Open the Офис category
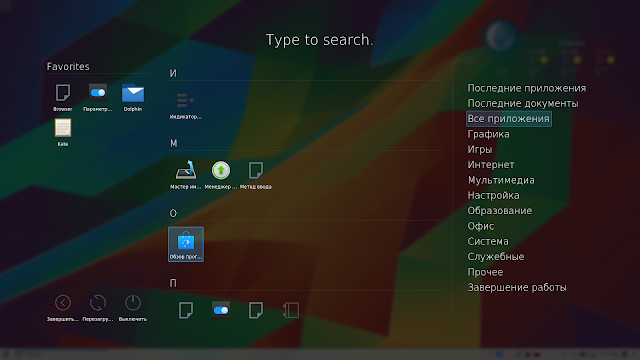 (x=480, y=226)
